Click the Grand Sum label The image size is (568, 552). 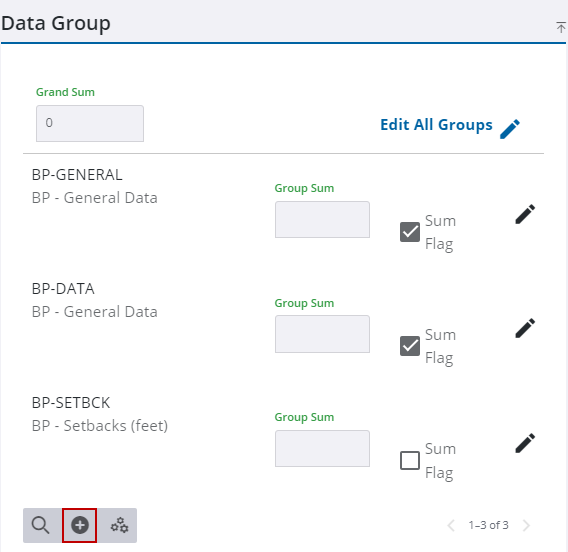click(x=65, y=92)
